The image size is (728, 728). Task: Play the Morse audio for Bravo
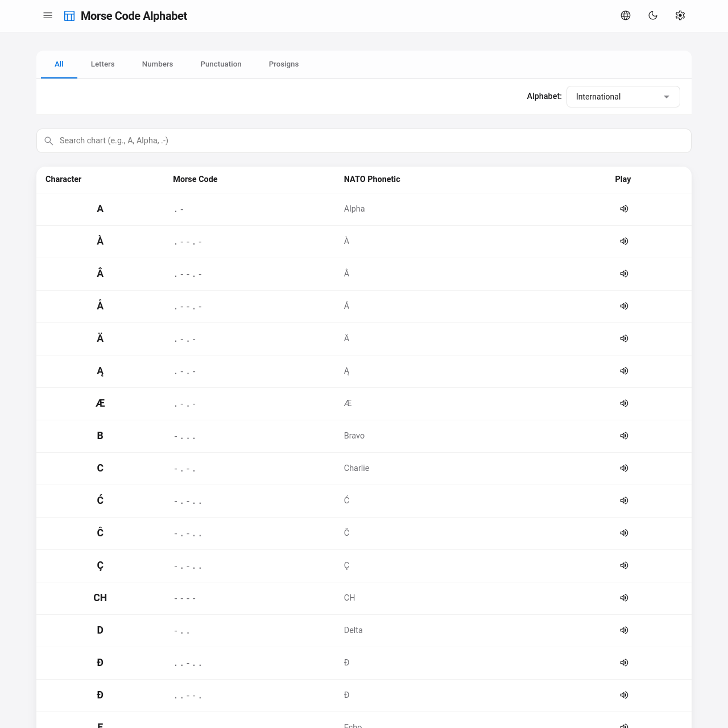click(x=624, y=436)
